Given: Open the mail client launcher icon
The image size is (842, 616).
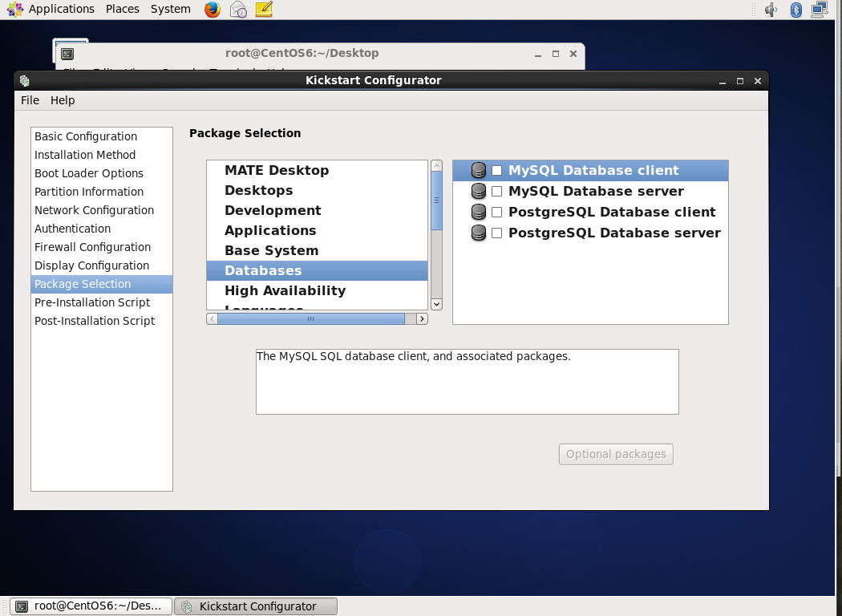Looking at the screenshot, I should (238, 9).
